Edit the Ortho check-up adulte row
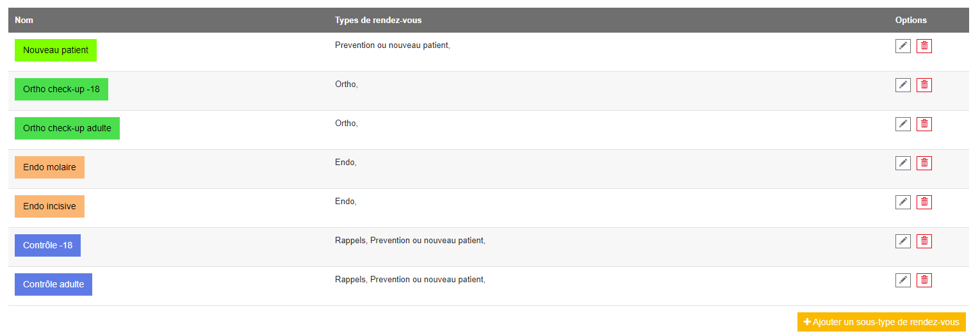This screenshot has width=980, height=336. pyautogui.click(x=902, y=124)
